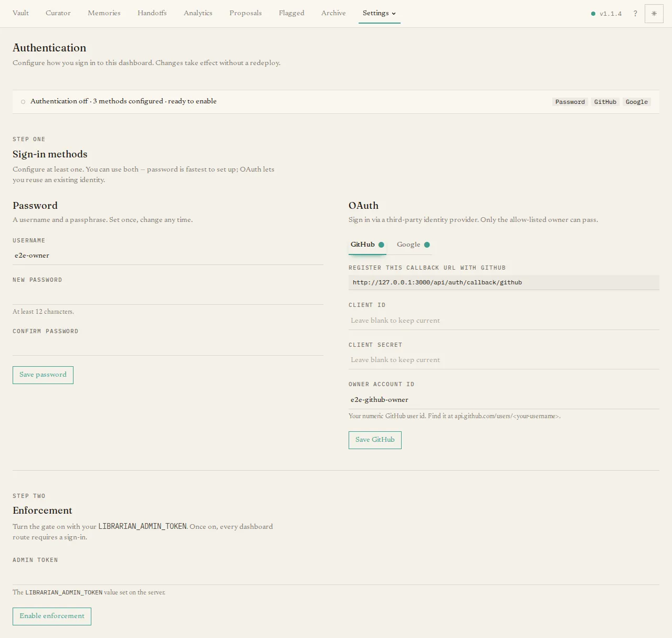Open the Memories page

(104, 13)
